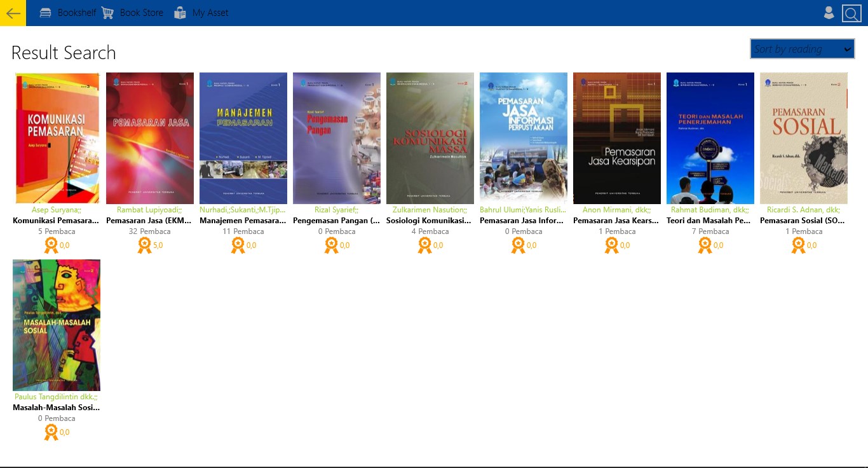Click the search magnifier icon
Image resolution: width=868 pixels, height=468 pixels.
851,13
